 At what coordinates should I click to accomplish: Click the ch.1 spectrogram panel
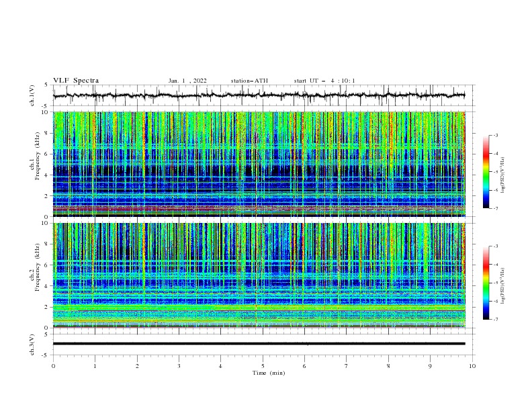point(259,164)
